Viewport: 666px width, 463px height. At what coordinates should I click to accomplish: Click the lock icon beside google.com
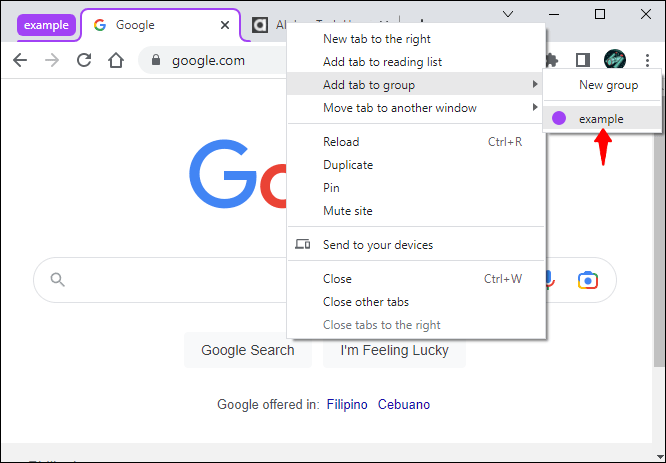(x=155, y=60)
